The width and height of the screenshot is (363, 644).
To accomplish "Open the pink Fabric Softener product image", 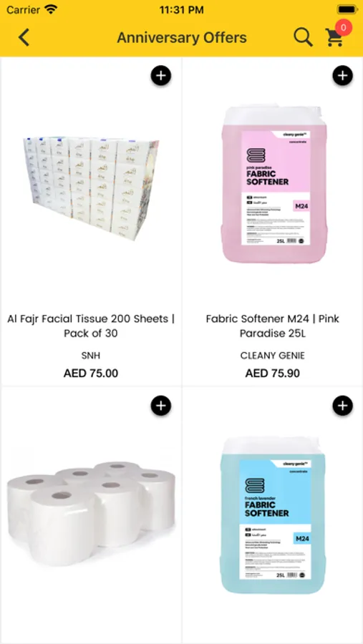I will 274,184.
